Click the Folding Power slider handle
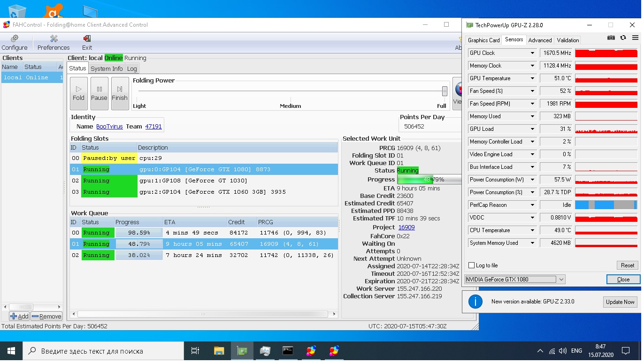Screen dimensions: 644x363 445,91
